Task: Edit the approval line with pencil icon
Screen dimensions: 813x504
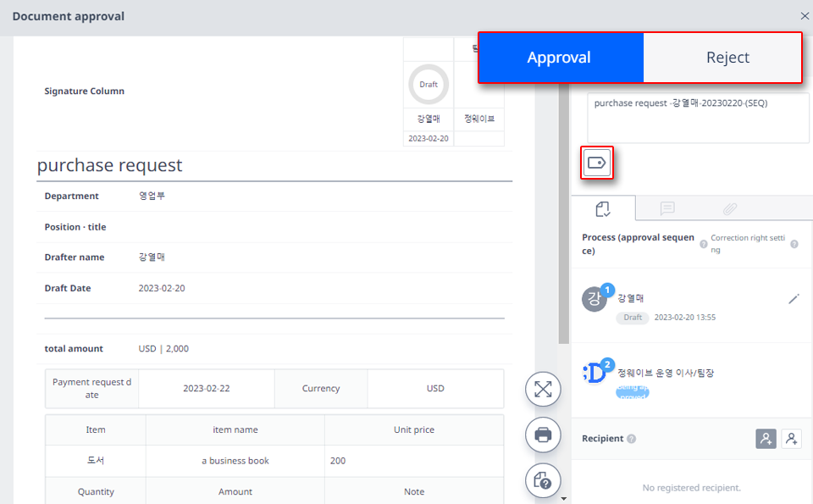Action: (x=794, y=298)
